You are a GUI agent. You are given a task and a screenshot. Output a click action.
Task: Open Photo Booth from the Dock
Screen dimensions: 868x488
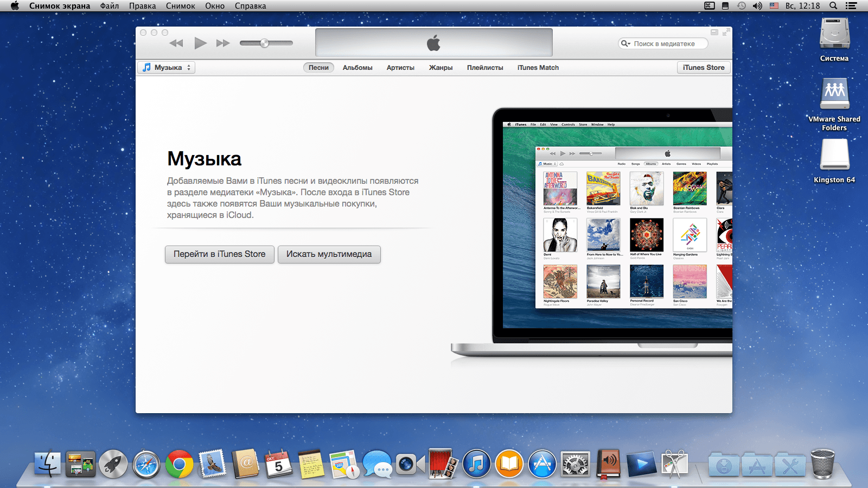coord(443,464)
